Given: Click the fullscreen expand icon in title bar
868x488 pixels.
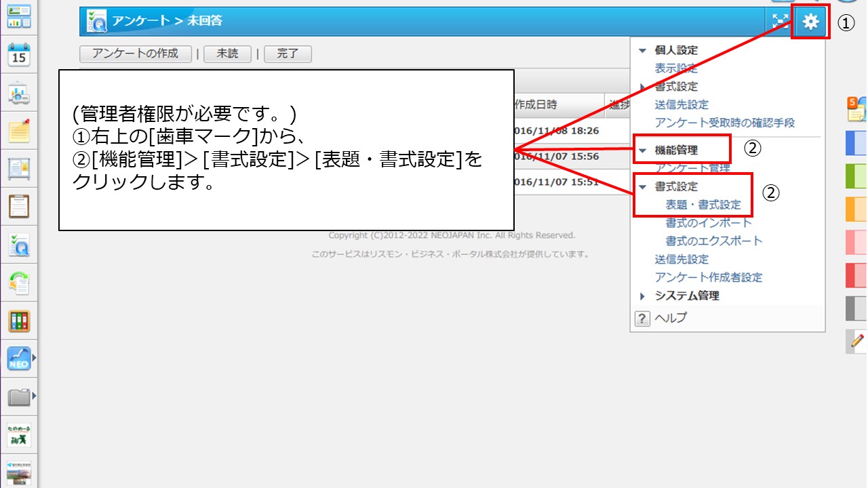Looking at the screenshot, I should coord(780,22).
